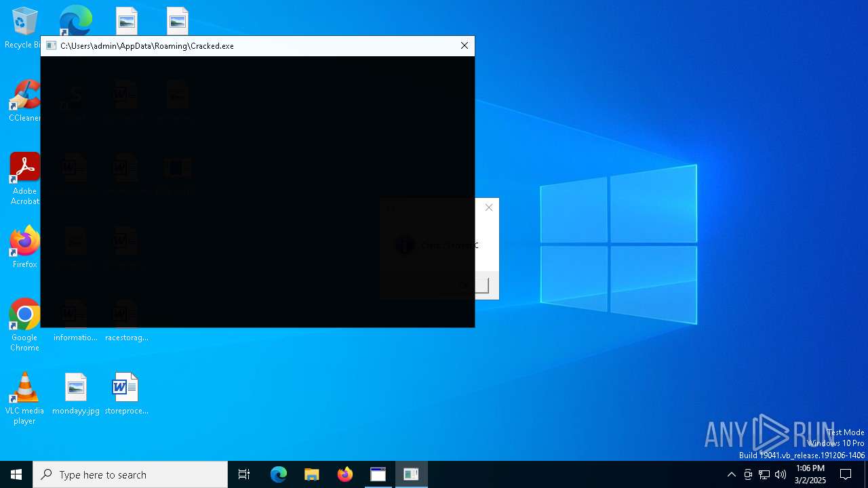This screenshot has width=868, height=488.
Task: Open the Microsoft Edge desktop shortcut
Action: pos(75,20)
